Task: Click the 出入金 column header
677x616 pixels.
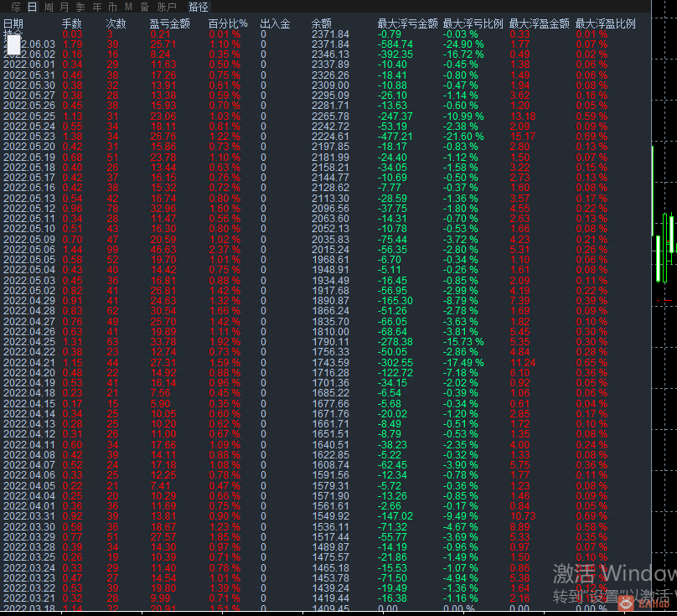Action: coord(275,23)
